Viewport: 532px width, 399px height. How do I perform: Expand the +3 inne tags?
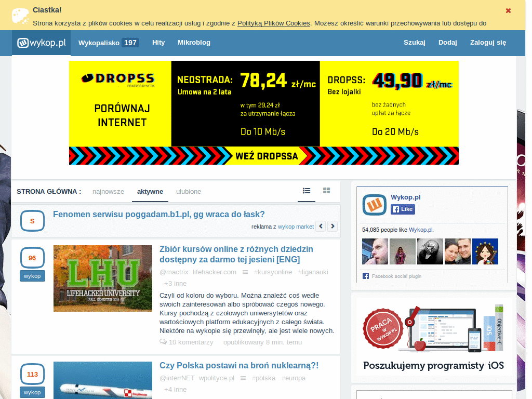(176, 283)
